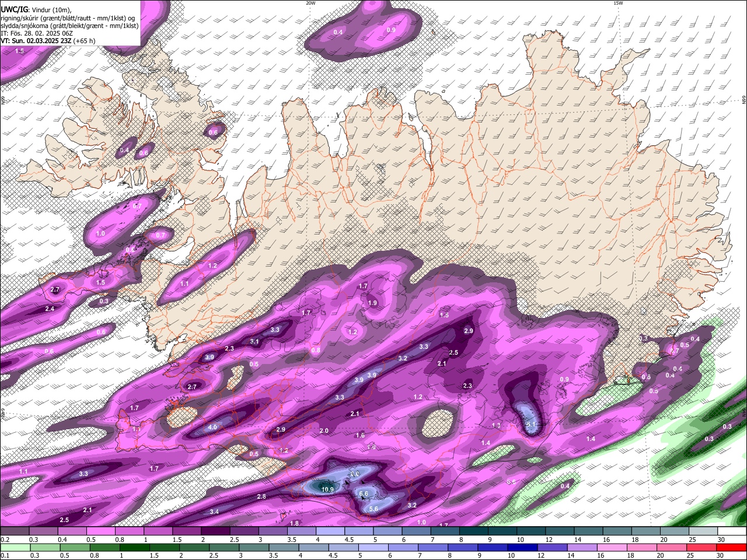Image resolution: width=747 pixels, height=560 pixels.
Task: Select bright pink upper legend swatch starting at 0.5
Action: pos(100,531)
